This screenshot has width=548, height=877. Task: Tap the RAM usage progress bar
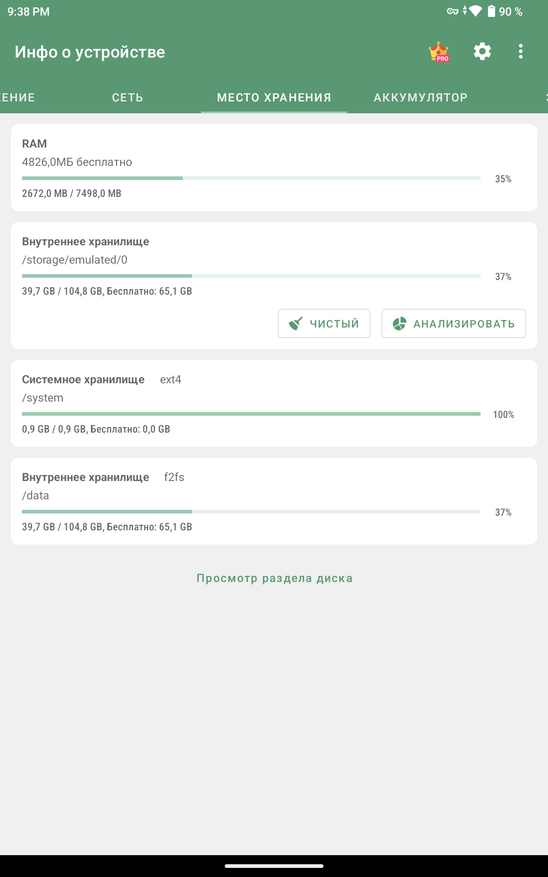click(x=251, y=178)
